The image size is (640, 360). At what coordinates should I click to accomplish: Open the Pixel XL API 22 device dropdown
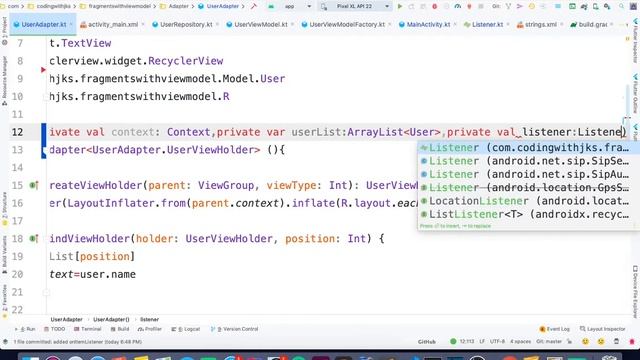pyautogui.click(x=355, y=7)
